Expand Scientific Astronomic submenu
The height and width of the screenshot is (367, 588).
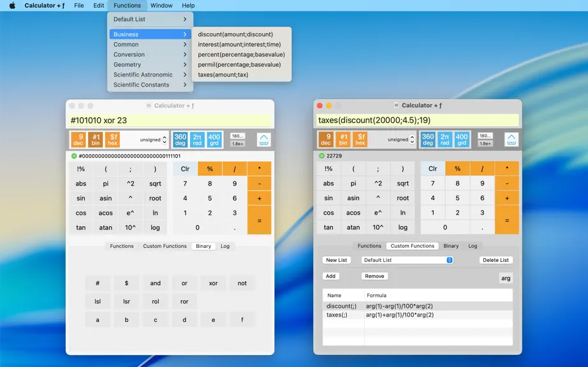[x=150, y=75]
